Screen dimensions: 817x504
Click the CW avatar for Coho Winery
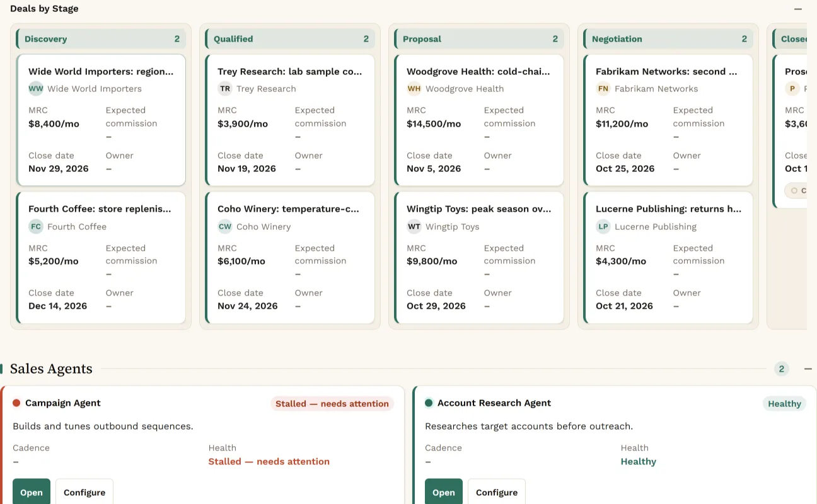click(x=225, y=226)
